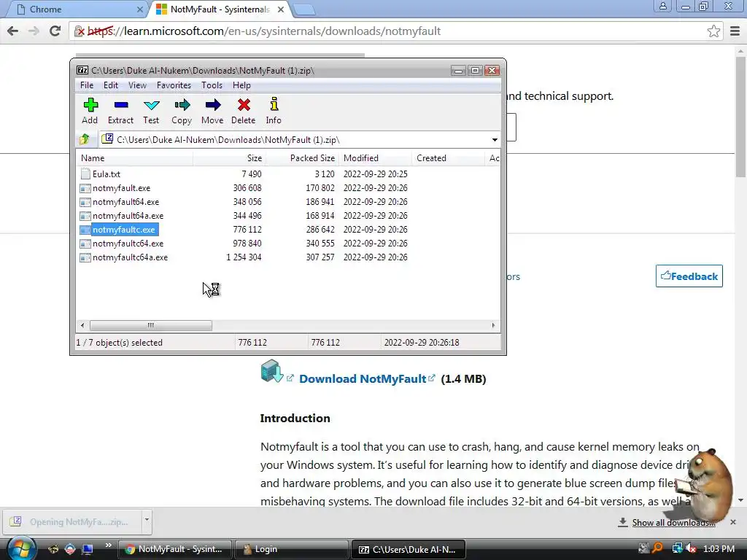The width and height of the screenshot is (747, 560).
Task: Open the Favorites menu in 7-Zip
Action: 174,85
